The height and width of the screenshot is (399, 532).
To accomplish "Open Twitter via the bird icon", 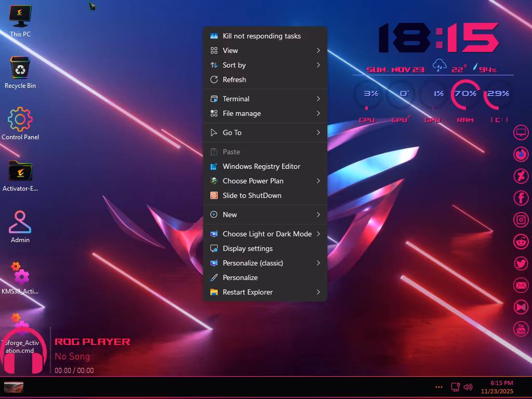I will (521, 263).
